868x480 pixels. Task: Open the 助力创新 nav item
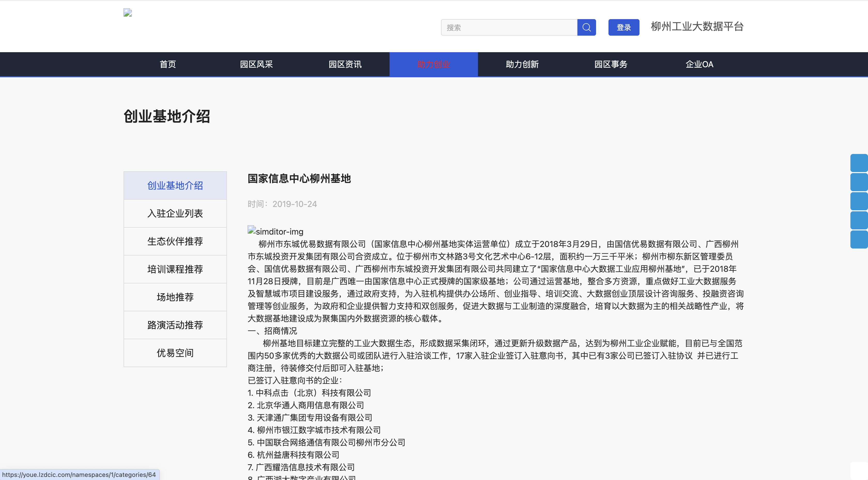coord(522,64)
